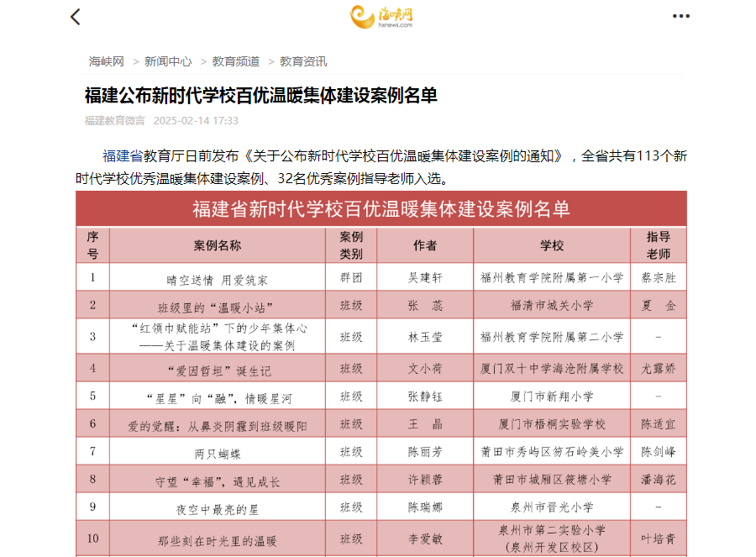Image resolution: width=756 pixels, height=557 pixels.
Task: Click the article headline 福建公布新时代学校百优温暖集体建设案例名单
Action: pyautogui.click(x=261, y=95)
